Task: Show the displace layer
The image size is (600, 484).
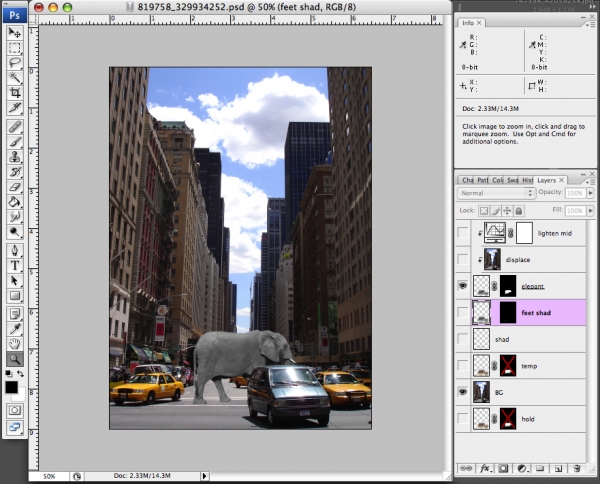Action: [x=463, y=259]
